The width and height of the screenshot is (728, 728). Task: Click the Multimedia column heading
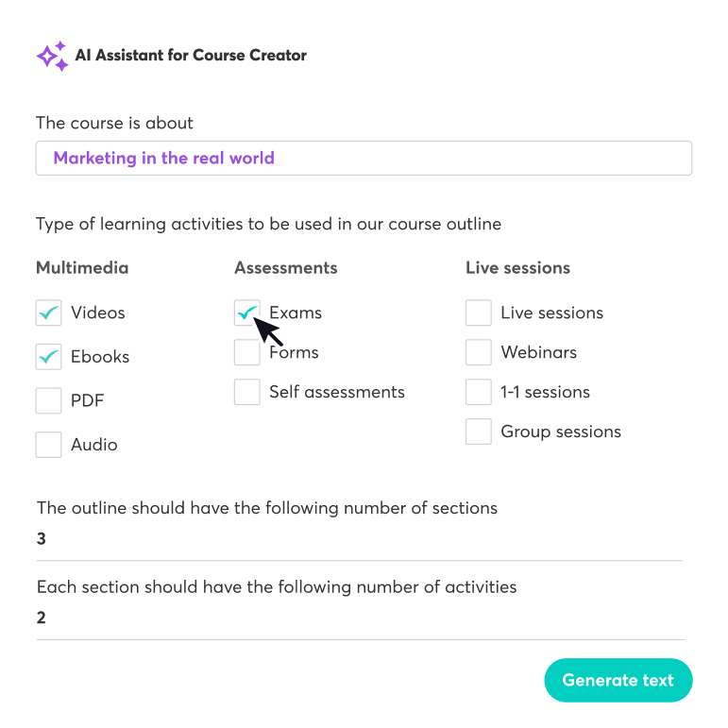pos(82,268)
